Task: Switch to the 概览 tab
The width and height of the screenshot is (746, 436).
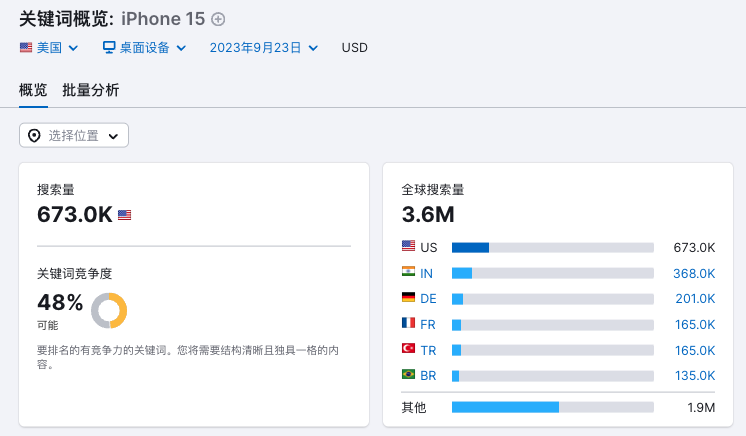Action: coord(33,90)
